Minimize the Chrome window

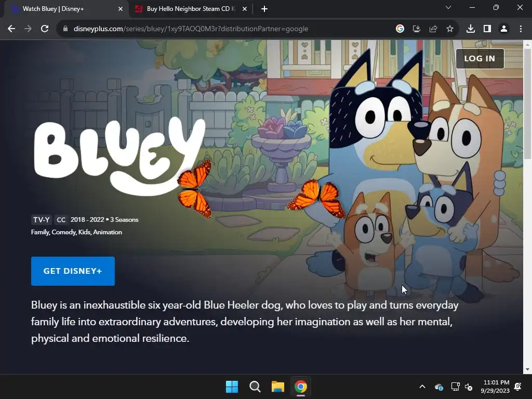(x=472, y=7)
